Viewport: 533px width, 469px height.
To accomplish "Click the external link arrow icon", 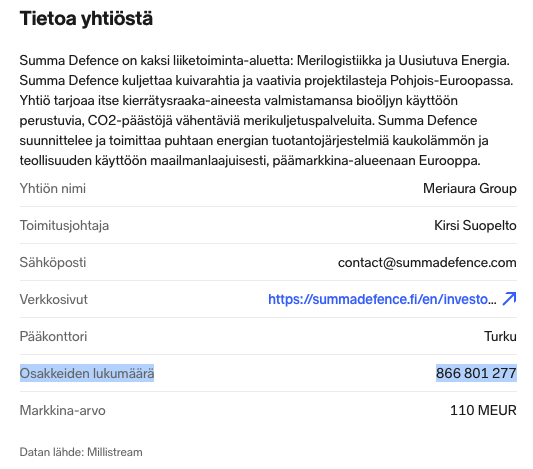I will click(x=509, y=299).
